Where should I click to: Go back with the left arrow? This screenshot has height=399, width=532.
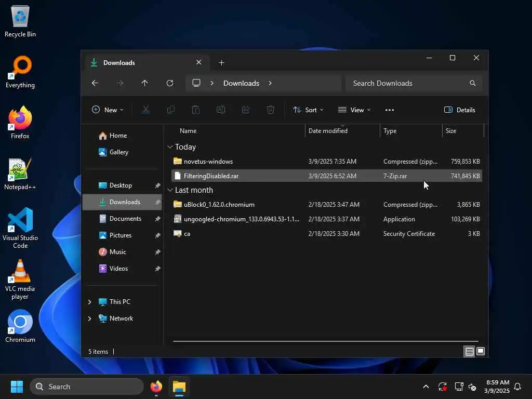click(x=95, y=83)
